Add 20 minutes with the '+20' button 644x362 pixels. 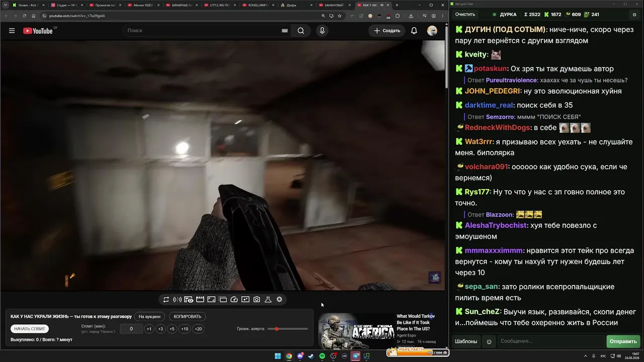tap(199, 329)
